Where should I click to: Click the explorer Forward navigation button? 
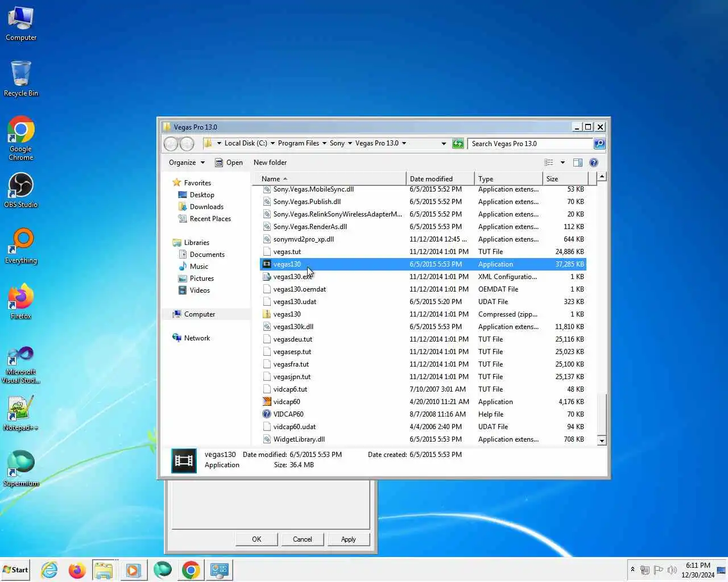(x=187, y=144)
